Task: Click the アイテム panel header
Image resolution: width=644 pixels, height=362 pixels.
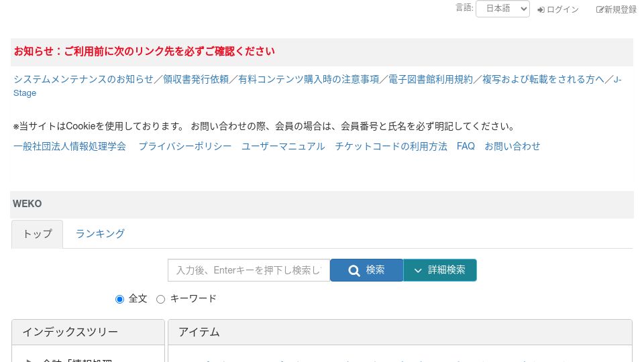Action: (x=400, y=332)
